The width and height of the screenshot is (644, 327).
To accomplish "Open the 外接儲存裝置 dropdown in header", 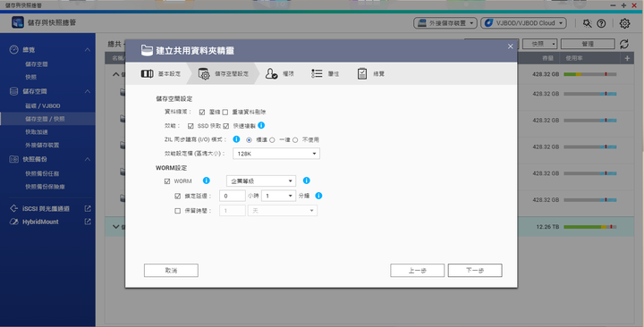I will pyautogui.click(x=445, y=23).
